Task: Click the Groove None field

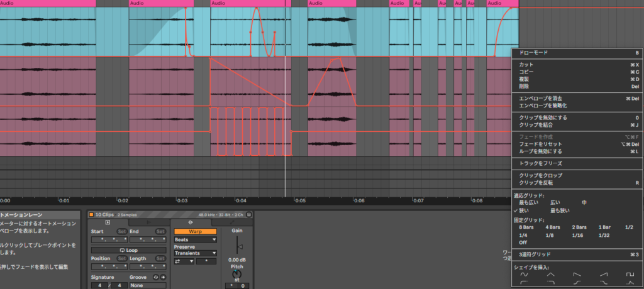Action: tap(148, 285)
